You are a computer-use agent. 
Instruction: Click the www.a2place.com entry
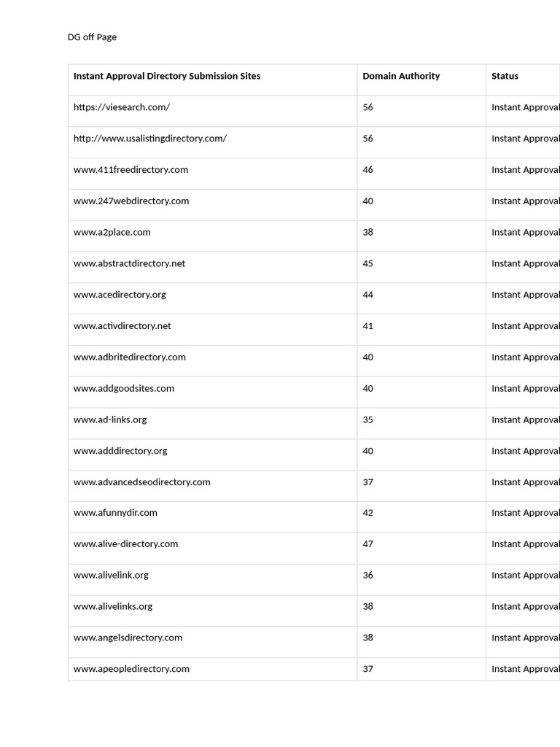point(112,233)
